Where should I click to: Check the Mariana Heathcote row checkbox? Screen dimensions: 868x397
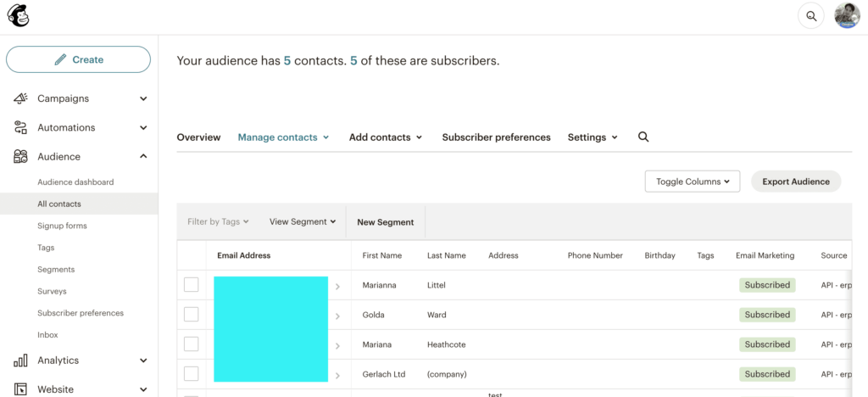(191, 344)
